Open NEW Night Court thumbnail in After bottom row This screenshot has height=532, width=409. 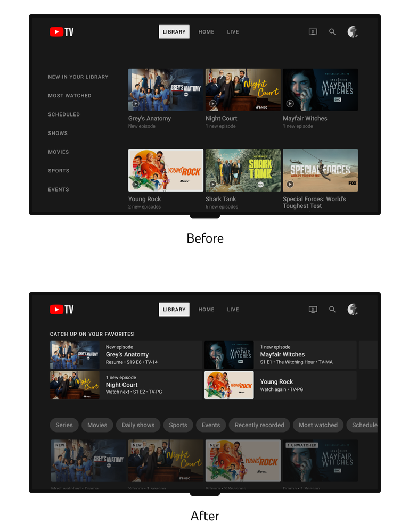166,461
